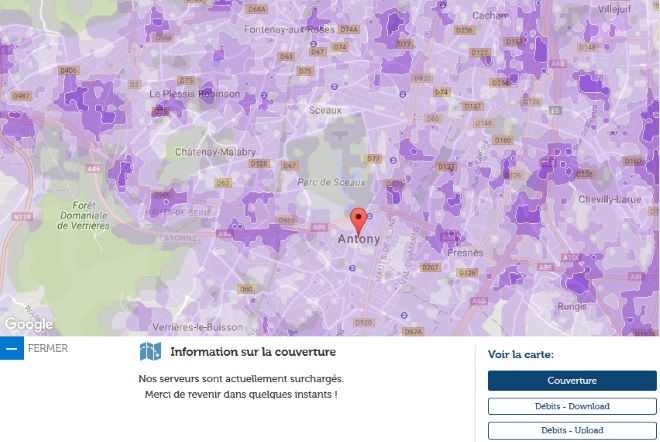The height and width of the screenshot is (442, 660).
Task: Click the Le Plessis-Robinson label
Action: pos(194,94)
